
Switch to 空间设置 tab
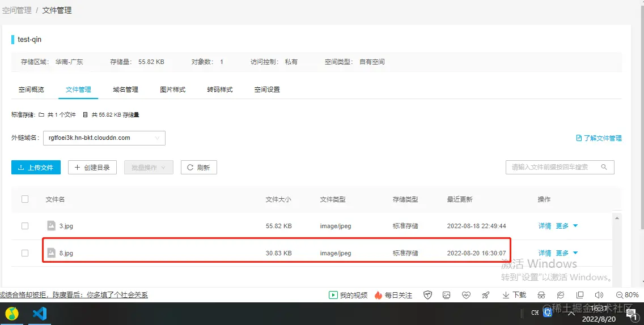(268, 89)
